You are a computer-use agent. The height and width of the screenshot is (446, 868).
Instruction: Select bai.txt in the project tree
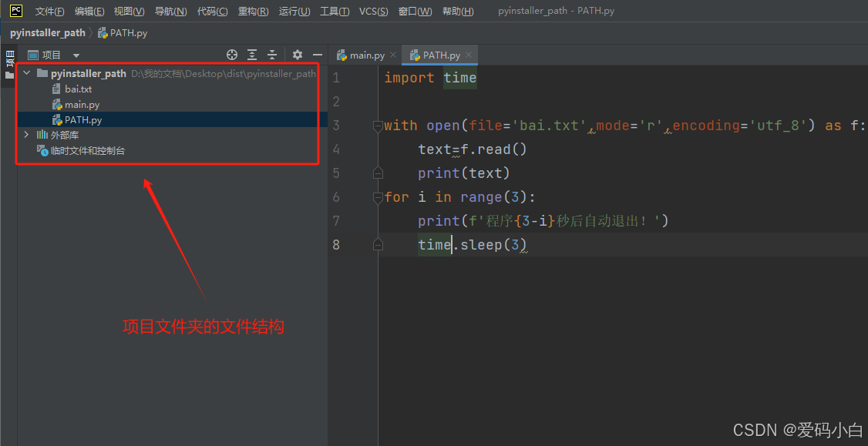[79, 89]
